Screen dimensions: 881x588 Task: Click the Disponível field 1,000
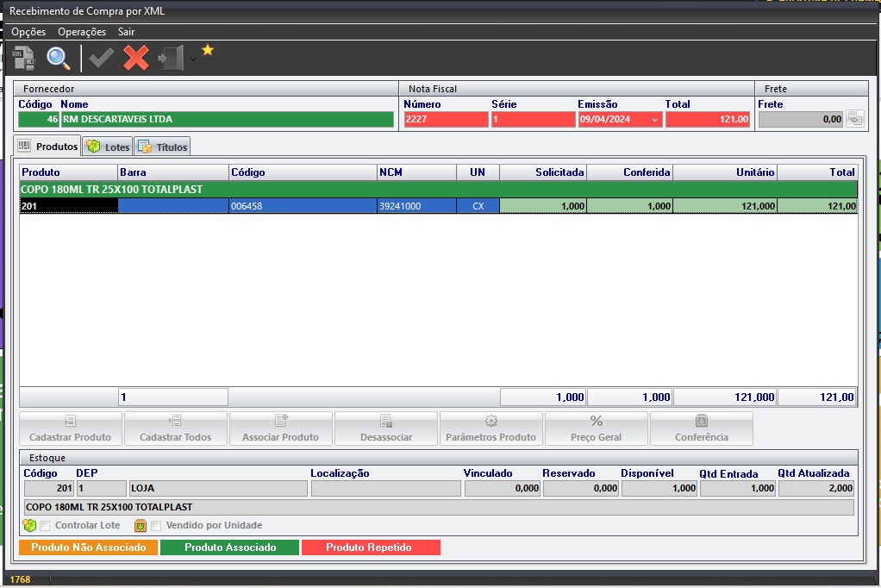pyautogui.click(x=659, y=489)
